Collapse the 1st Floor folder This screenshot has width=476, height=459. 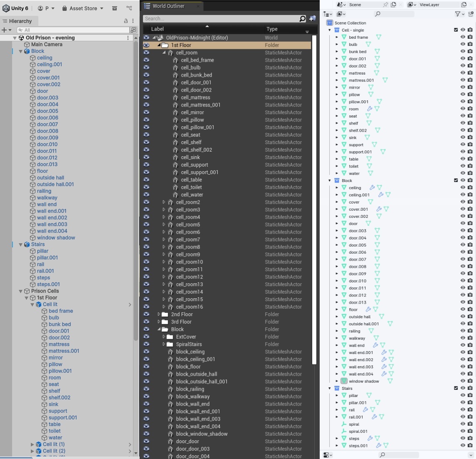(x=159, y=45)
